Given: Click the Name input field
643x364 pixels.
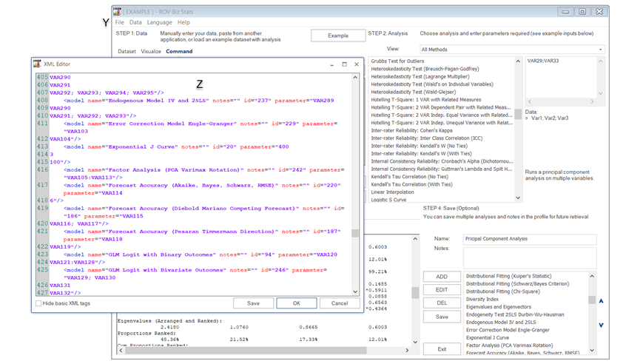Looking at the screenshot, I should click(x=530, y=239).
